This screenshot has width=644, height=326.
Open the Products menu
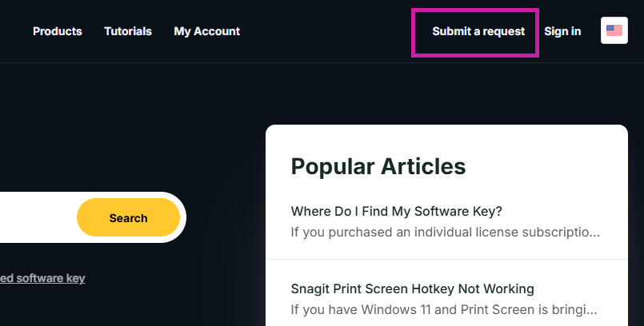point(57,31)
